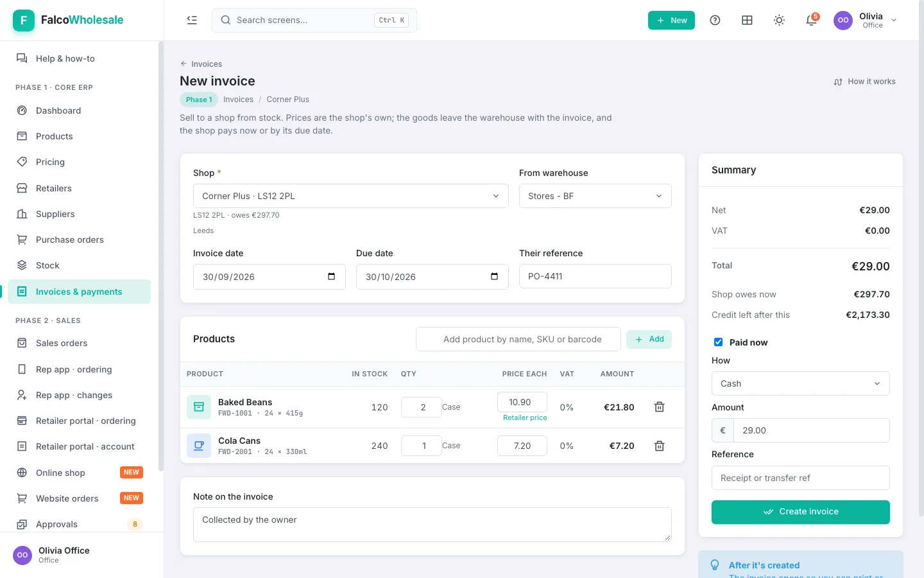This screenshot has height=578, width=924.
Task: Click the Rep app ordering phone icon
Action: click(x=22, y=369)
